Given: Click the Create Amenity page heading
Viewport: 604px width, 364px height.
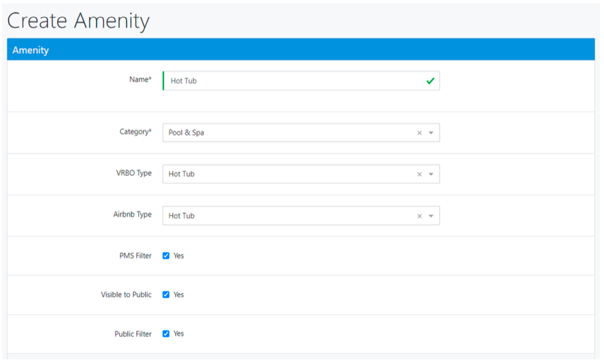Looking at the screenshot, I should pyautogui.click(x=79, y=20).
